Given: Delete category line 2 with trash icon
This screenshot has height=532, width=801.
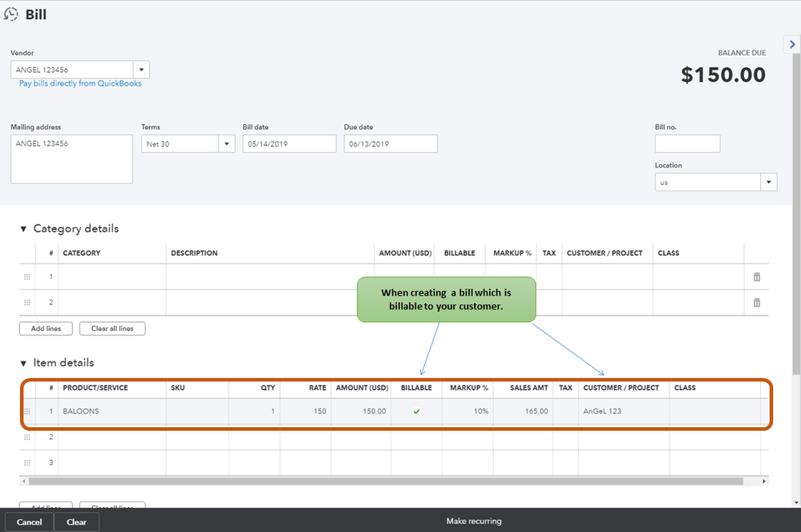Looking at the screenshot, I should click(x=757, y=302).
